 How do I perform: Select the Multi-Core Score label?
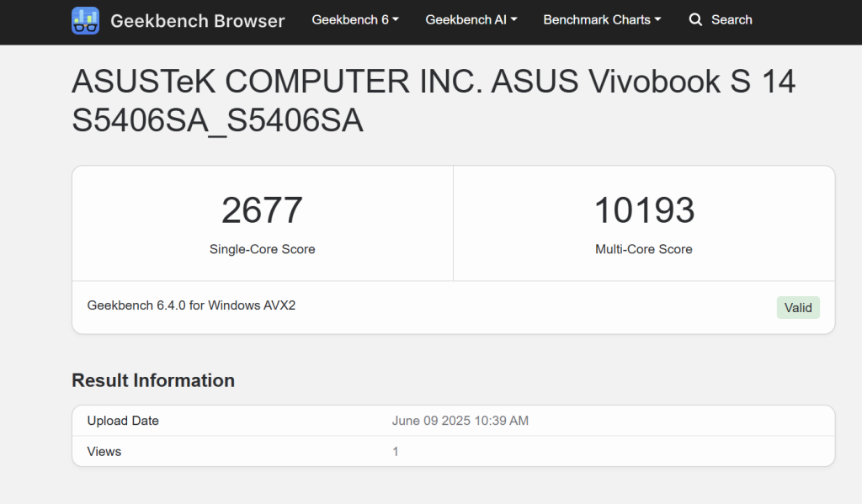pyautogui.click(x=644, y=249)
